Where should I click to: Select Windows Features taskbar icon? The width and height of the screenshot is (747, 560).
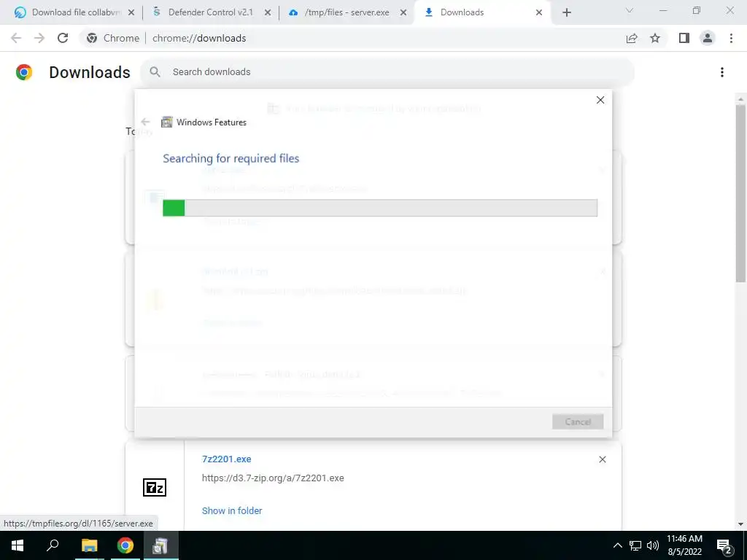[x=160, y=545]
